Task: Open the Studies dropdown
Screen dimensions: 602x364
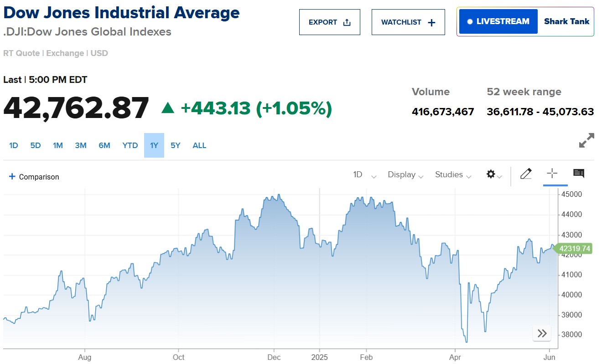Action: point(453,175)
